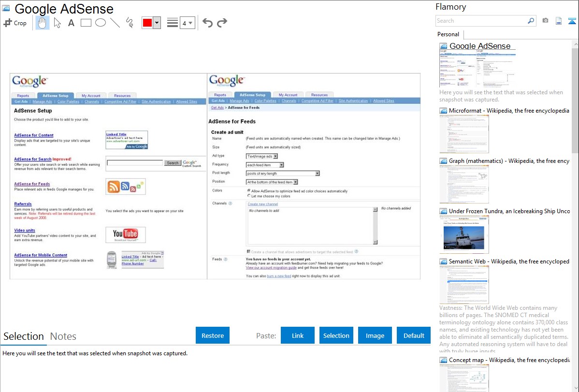Click the red drawing color swatch

click(x=147, y=23)
